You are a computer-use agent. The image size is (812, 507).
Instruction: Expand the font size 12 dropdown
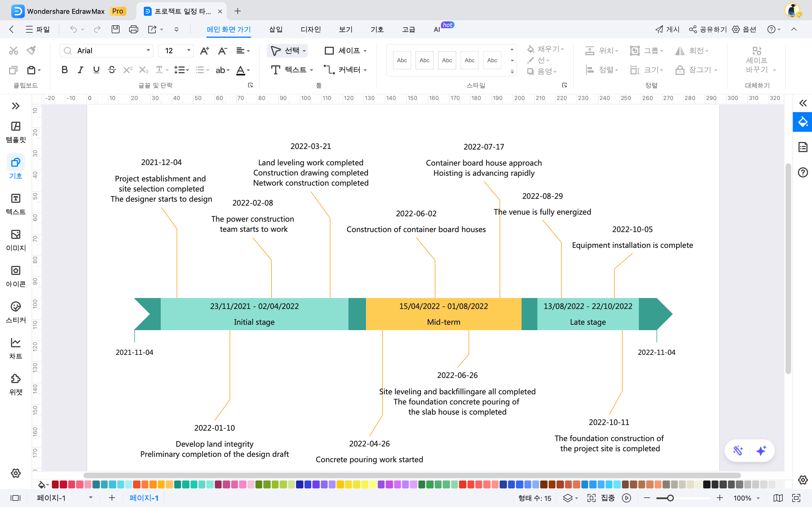[189, 51]
